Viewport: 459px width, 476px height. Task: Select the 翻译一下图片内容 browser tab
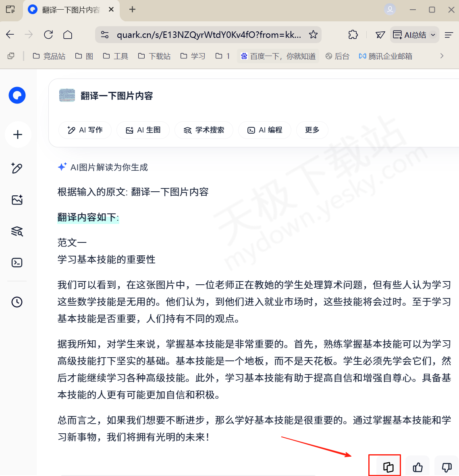(x=71, y=10)
